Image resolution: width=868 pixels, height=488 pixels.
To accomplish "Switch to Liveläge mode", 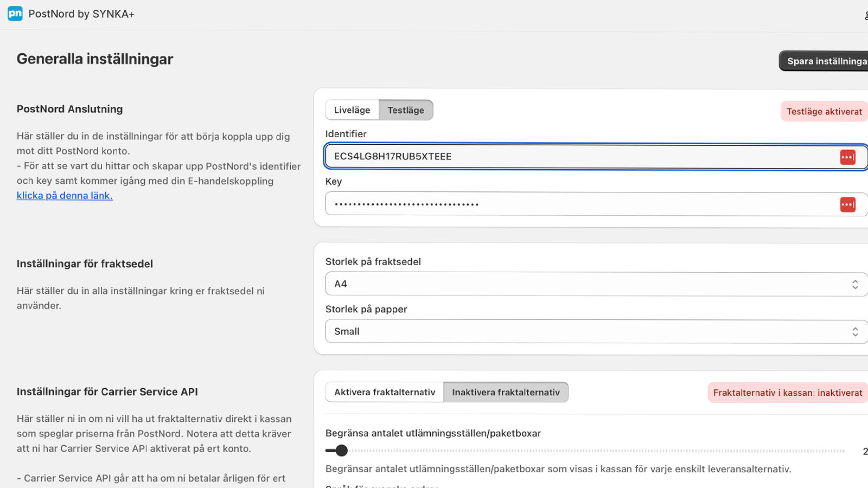I will (x=352, y=110).
